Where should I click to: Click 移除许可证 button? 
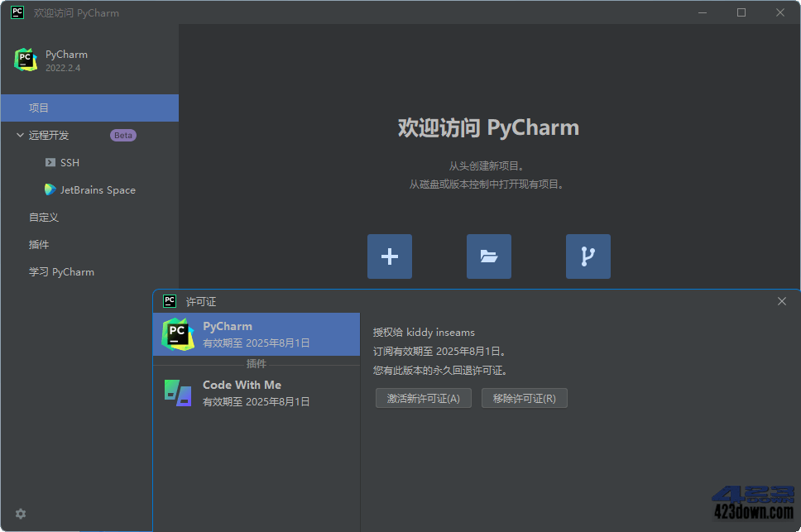[524, 398]
